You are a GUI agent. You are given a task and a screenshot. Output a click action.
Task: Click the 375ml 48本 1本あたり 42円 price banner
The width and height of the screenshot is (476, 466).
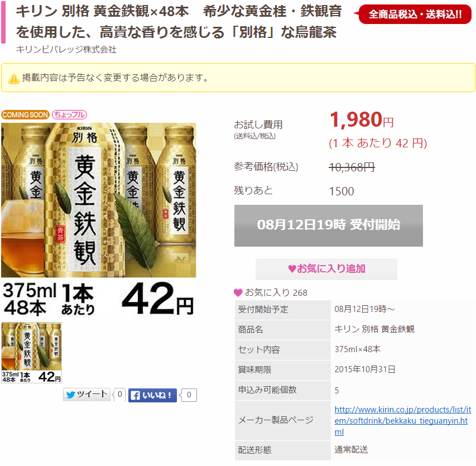coord(99,299)
